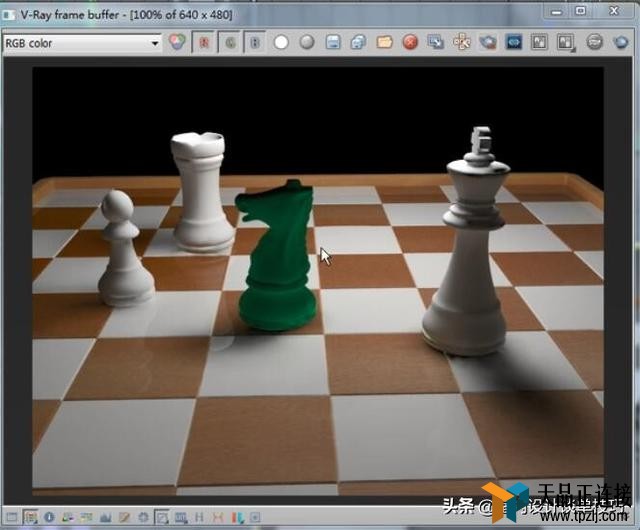Click the grey H icon in bottom toolbar
Image resolution: width=640 pixels, height=530 pixels.
[x=199, y=517]
